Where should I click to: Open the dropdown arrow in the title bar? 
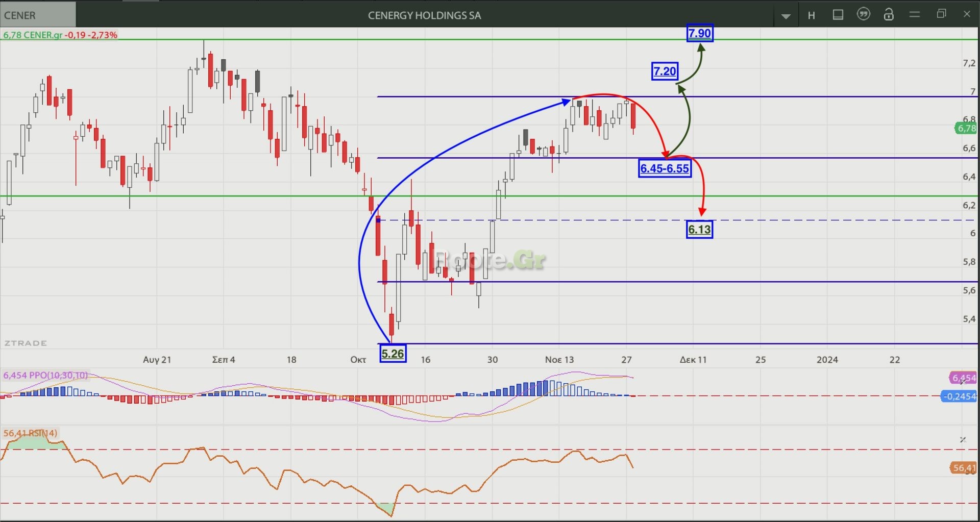click(786, 16)
